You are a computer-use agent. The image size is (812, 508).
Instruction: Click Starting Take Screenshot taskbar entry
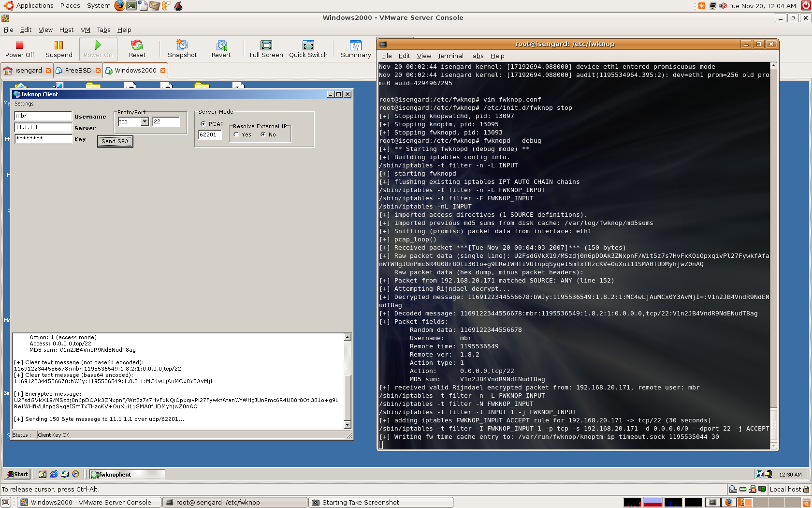381,502
